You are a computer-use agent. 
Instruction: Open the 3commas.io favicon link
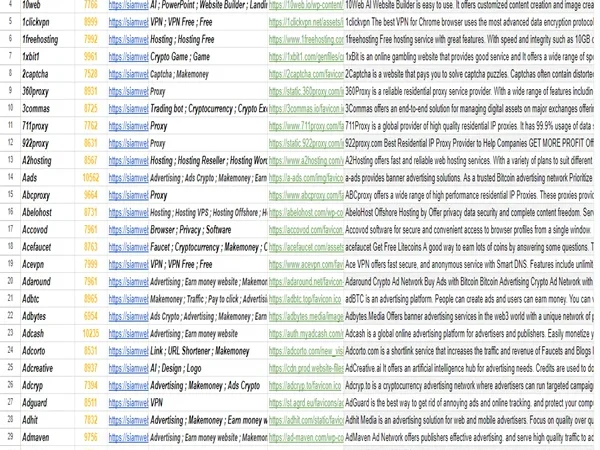click(306, 109)
